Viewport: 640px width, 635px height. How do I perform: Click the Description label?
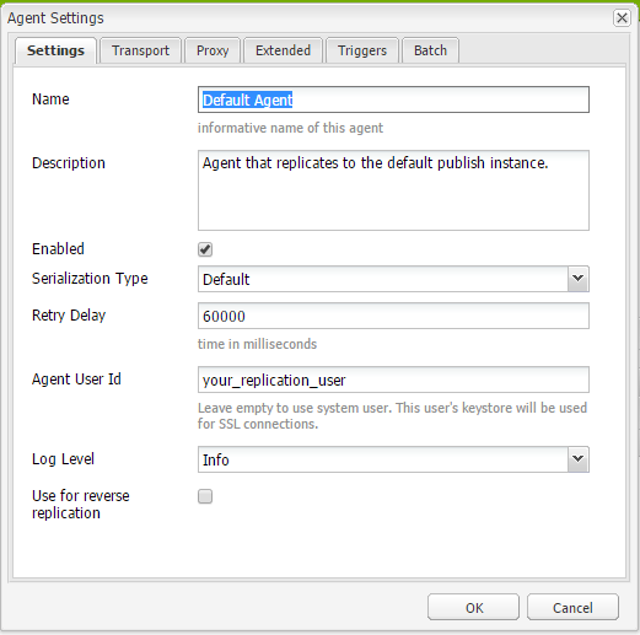coord(69,163)
